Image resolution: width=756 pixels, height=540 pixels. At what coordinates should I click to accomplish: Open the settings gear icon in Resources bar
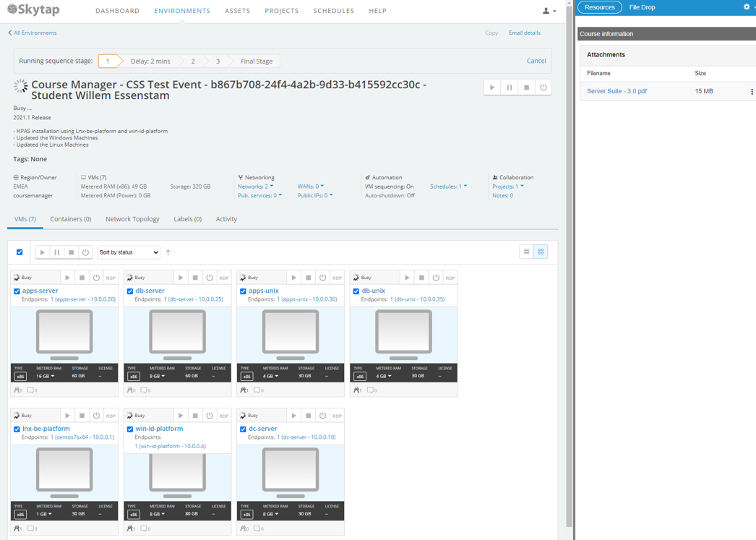[747, 7]
